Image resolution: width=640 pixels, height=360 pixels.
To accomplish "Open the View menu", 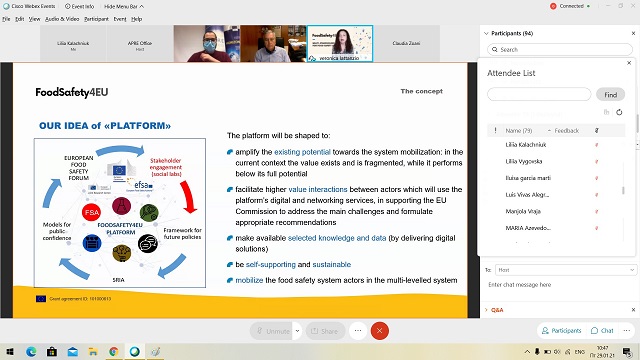I will (34, 19).
